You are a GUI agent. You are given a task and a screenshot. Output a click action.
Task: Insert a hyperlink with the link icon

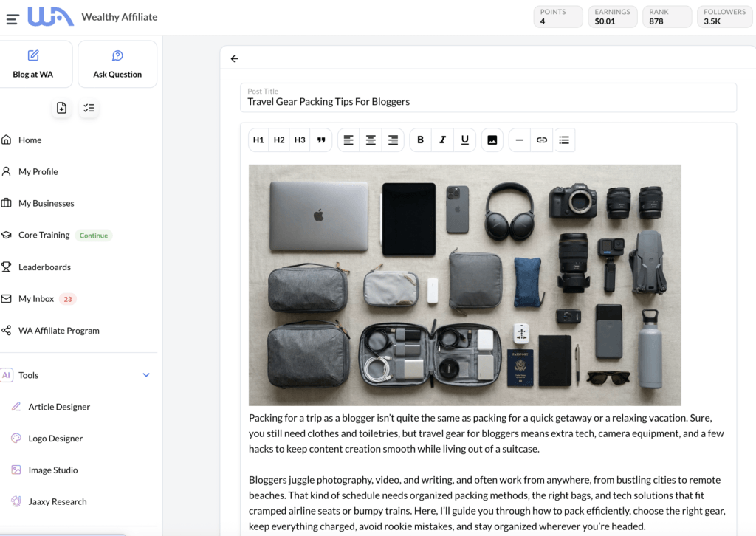pyautogui.click(x=541, y=140)
